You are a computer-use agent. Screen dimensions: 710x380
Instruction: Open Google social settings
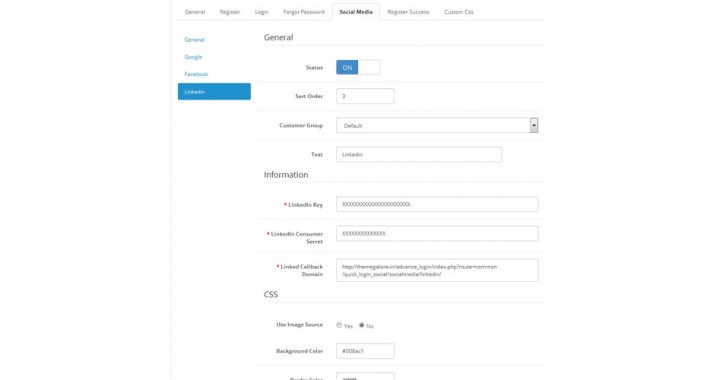click(193, 57)
